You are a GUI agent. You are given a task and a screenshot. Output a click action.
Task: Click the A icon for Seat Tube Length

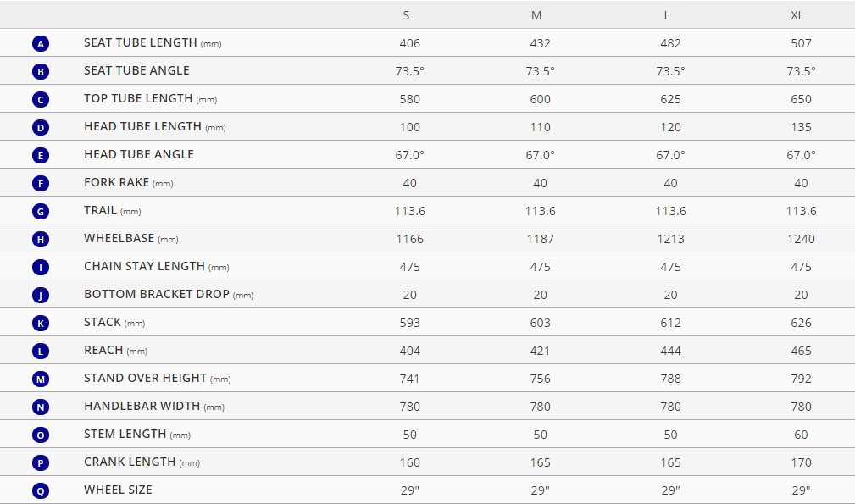click(x=41, y=43)
